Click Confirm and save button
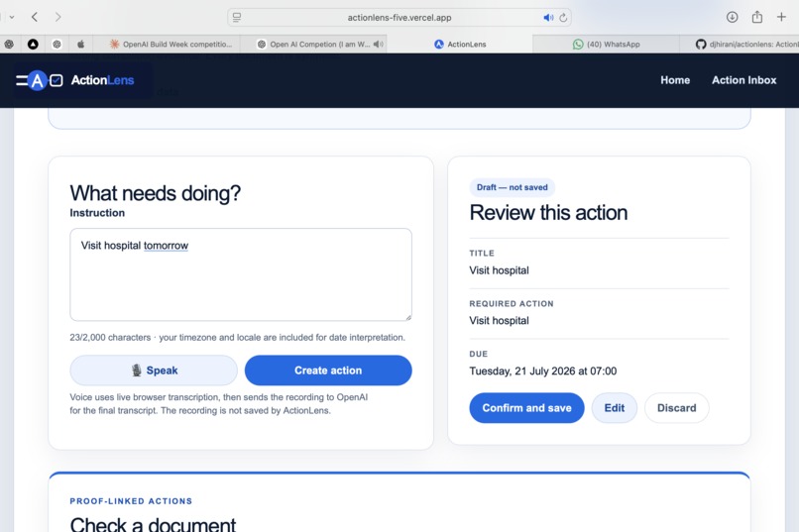The image size is (799, 532). point(526,408)
